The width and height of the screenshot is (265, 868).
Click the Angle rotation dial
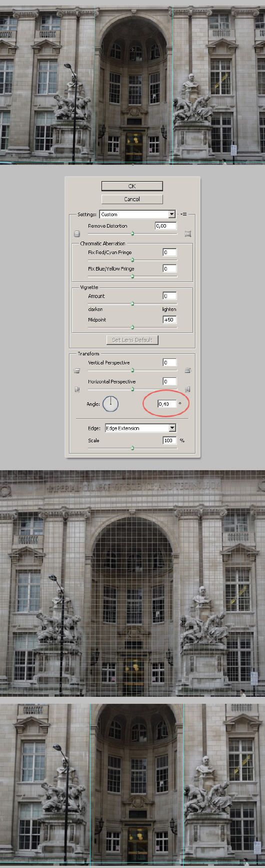click(x=110, y=404)
